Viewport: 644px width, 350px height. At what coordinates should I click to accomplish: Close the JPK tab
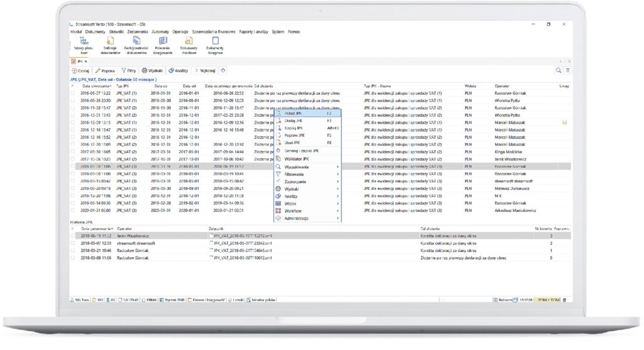(x=86, y=61)
